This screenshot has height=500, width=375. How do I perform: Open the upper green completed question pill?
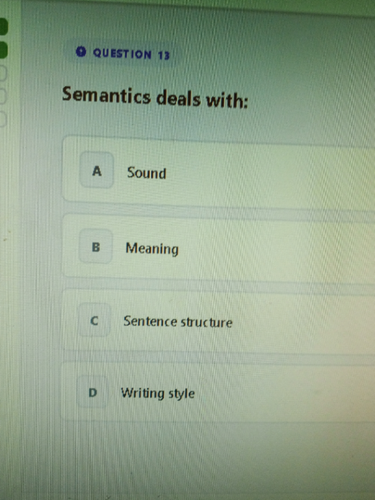tap(3, 27)
